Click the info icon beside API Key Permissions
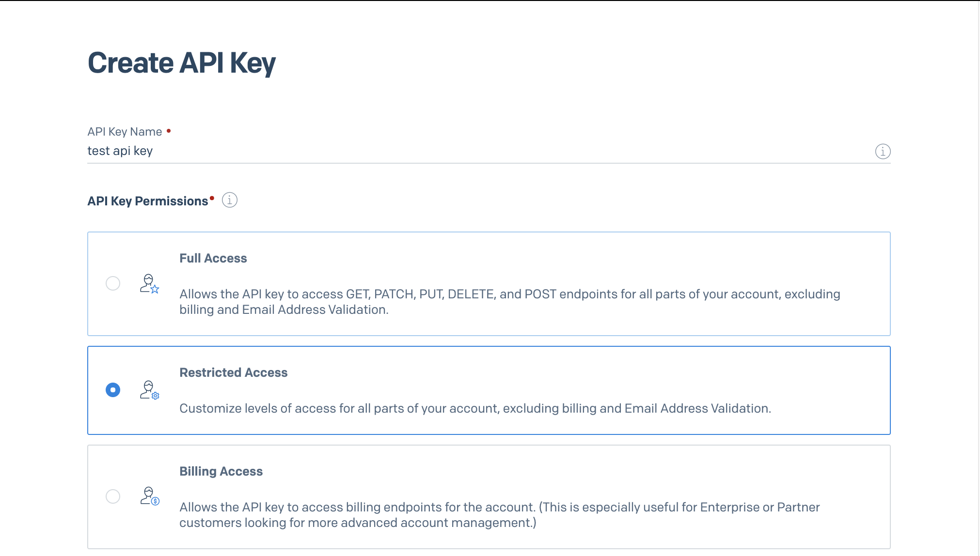The width and height of the screenshot is (980, 556). [x=229, y=200]
